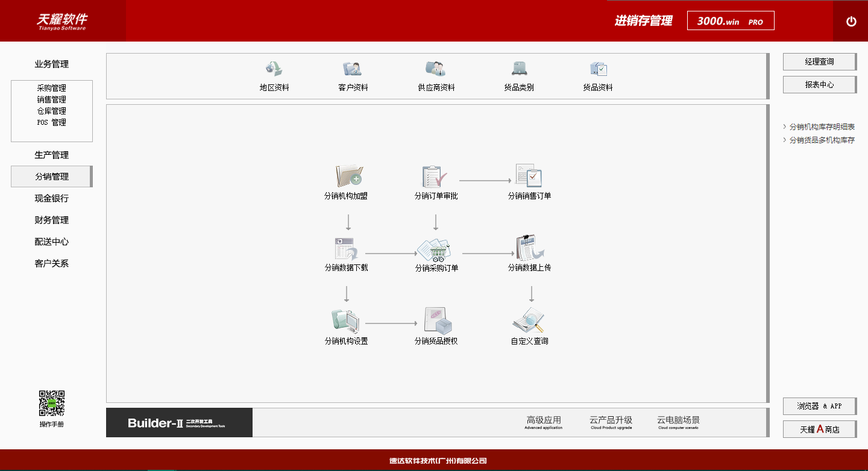The height and width of the screenshot is (471, 868).
Task: Open the 分销机构加盟 folder icon
Action: click(348, 176)
